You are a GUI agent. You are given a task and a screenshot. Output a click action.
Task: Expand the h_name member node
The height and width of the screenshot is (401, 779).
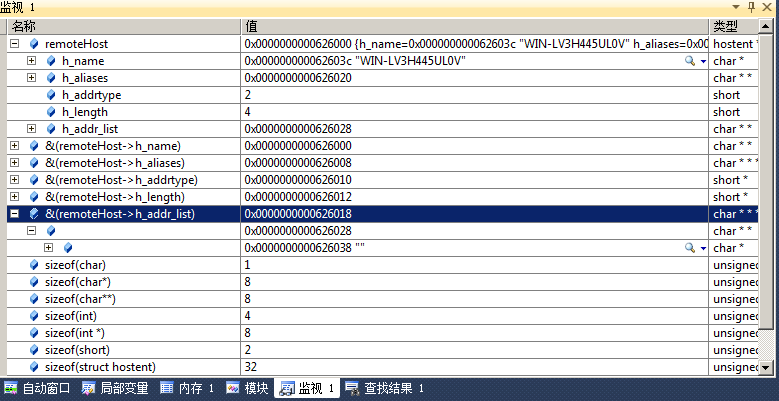(x=31, y=61)
